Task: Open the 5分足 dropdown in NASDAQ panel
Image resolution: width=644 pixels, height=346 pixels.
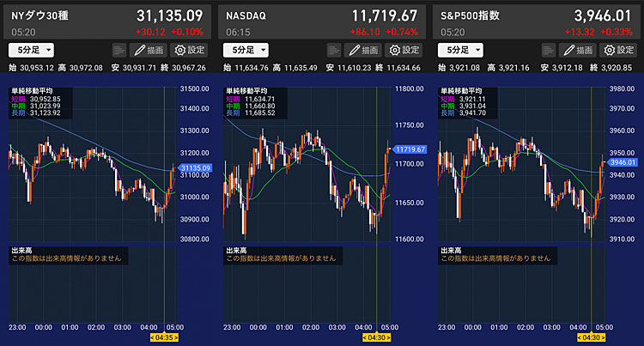Action: pos(246,50)
